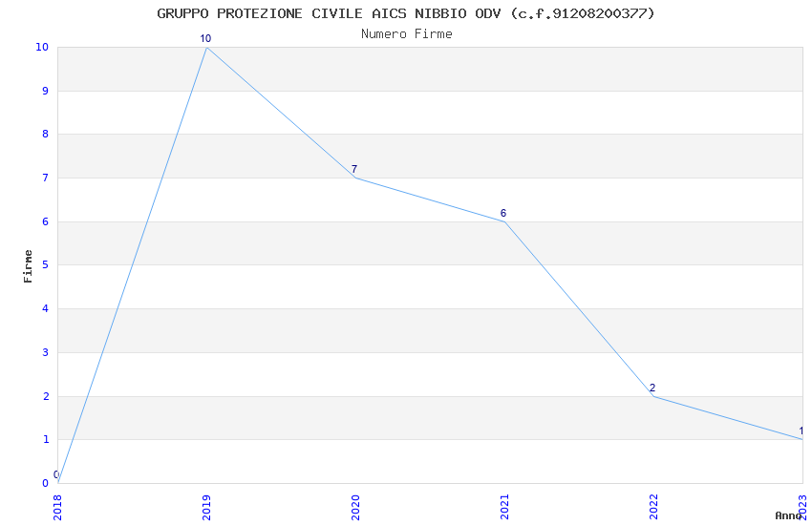Click the y-axis tick label 4
The width and height of the screenshot is (812, 525).
(x=46, y=308)
